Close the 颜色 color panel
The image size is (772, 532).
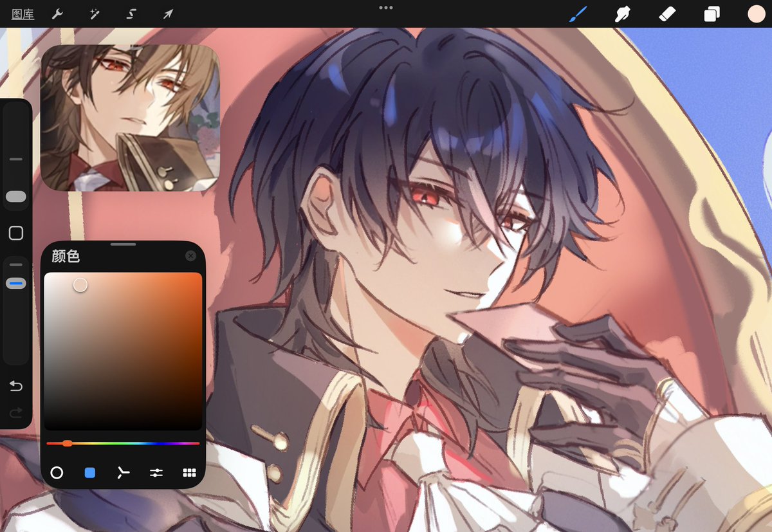pyautogui.click(x=190, y=256)
